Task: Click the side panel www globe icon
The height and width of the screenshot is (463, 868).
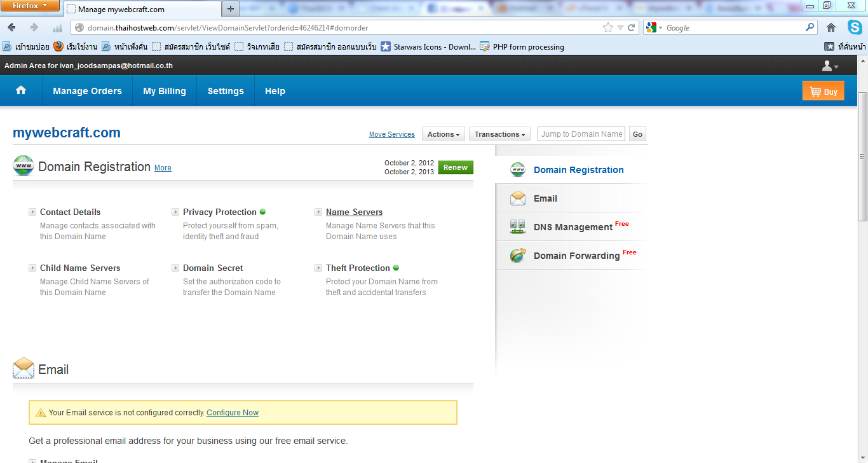Action: [518, 170]
